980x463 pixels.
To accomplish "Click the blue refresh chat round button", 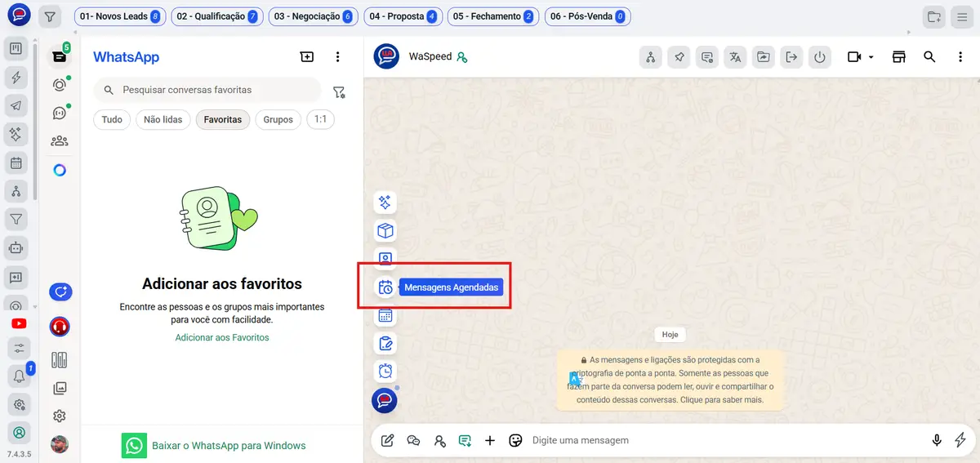I will click(60, 292).
